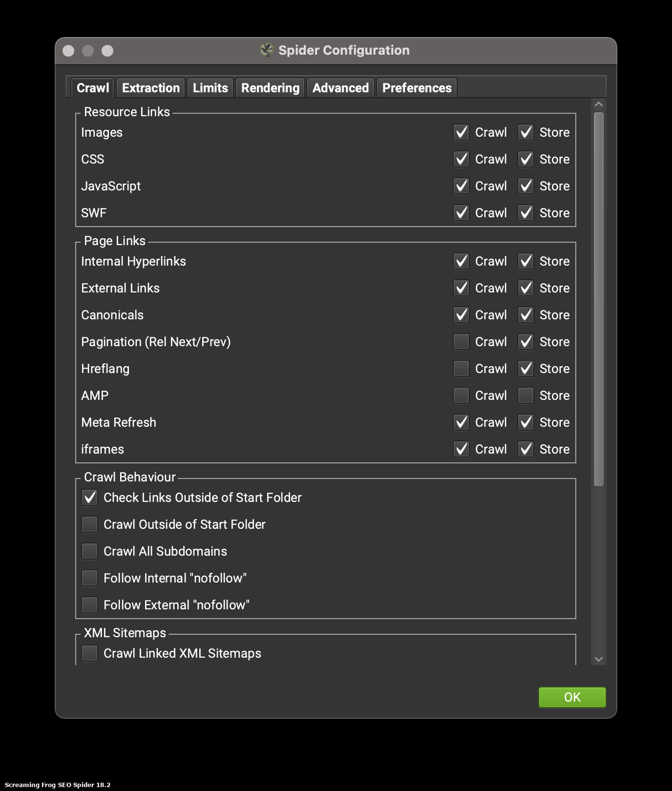Disable Crawl for Images
The image size is (672, 791).
tap(461, 132)
